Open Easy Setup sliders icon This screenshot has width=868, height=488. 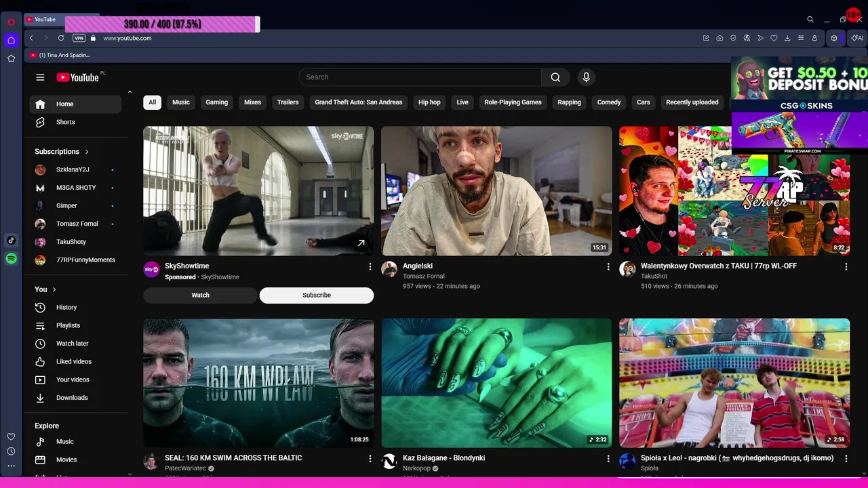(x=801, y=38)
